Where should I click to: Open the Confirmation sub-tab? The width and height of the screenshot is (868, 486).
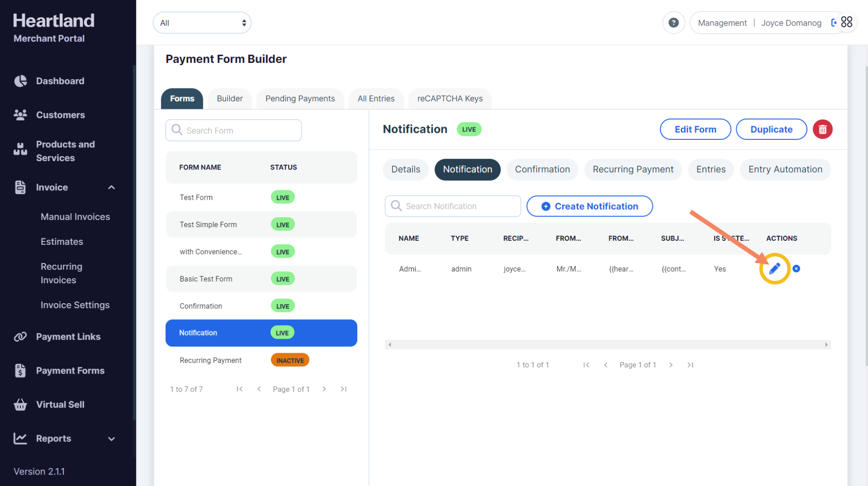tap(542, 170)
